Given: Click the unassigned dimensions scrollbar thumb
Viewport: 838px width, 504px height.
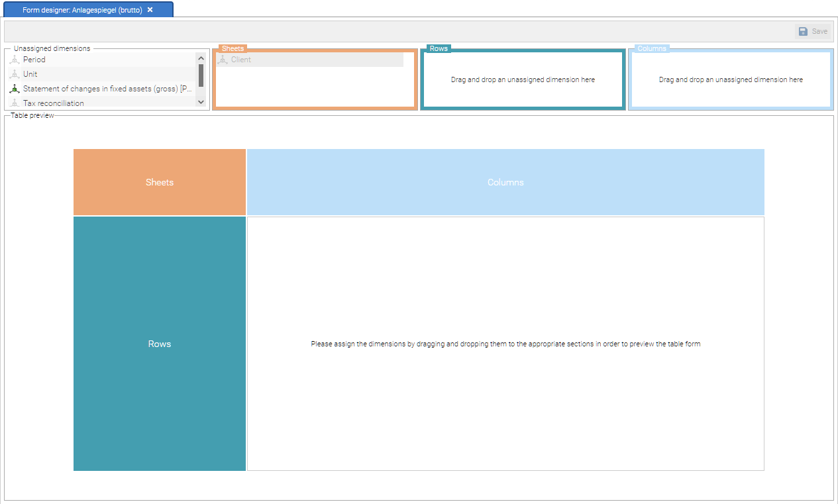Looking at the screenshot, I should 201,76.
